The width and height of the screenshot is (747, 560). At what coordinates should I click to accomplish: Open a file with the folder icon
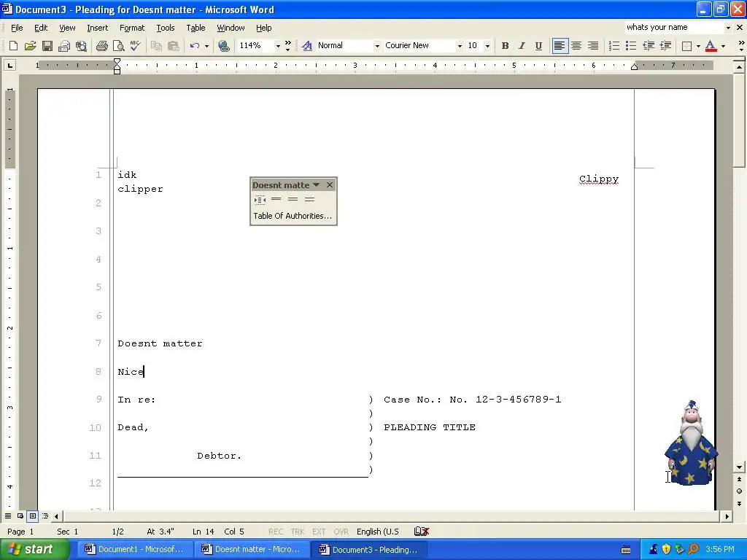(30, 46)
